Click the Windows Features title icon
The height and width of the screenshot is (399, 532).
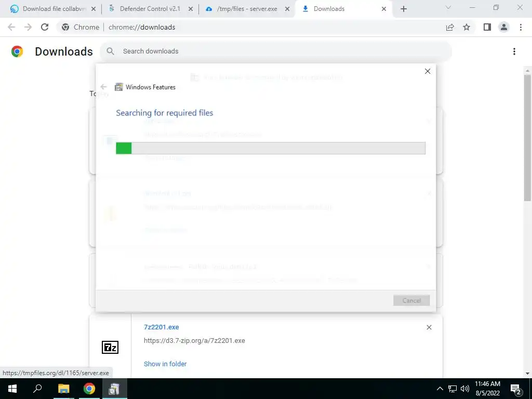[119, 87]
